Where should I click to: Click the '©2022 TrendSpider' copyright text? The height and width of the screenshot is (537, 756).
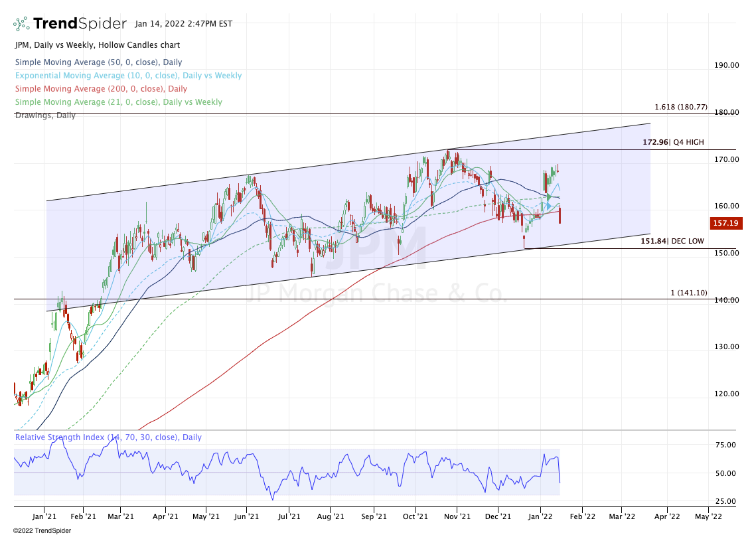(42, 531)
